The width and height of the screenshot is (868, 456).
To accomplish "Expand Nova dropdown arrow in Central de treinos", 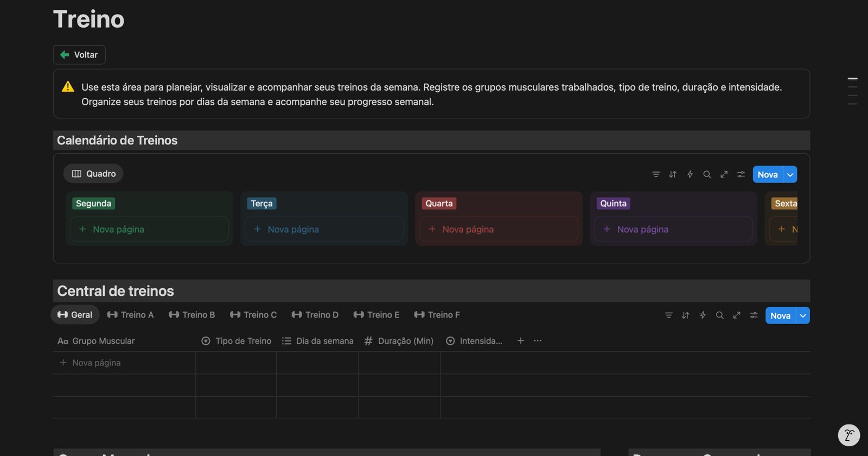I will coord(803,316).
